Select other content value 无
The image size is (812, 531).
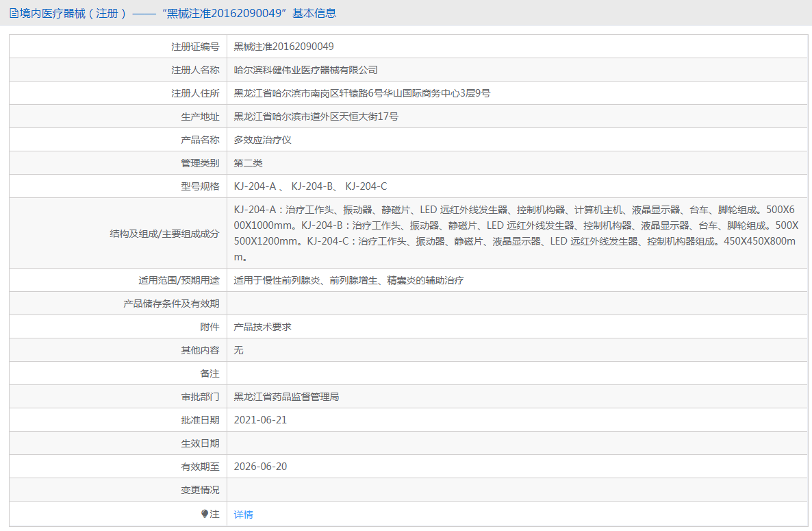(238, 350)
